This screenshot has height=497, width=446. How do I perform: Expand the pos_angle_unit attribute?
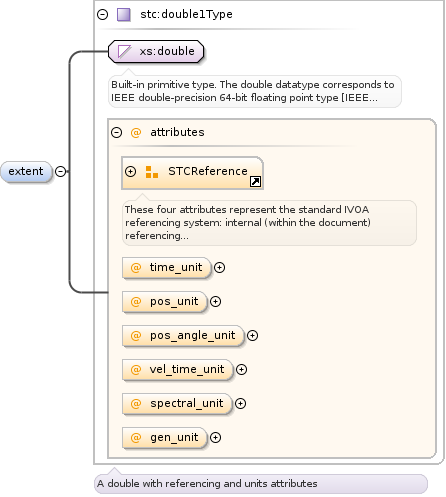pos(252,336)
